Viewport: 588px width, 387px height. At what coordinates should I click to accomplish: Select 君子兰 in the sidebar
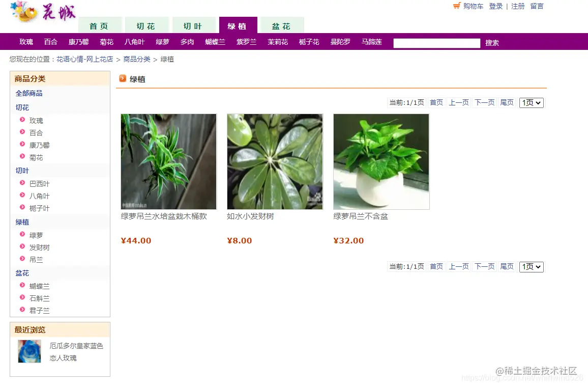[39, 311]
